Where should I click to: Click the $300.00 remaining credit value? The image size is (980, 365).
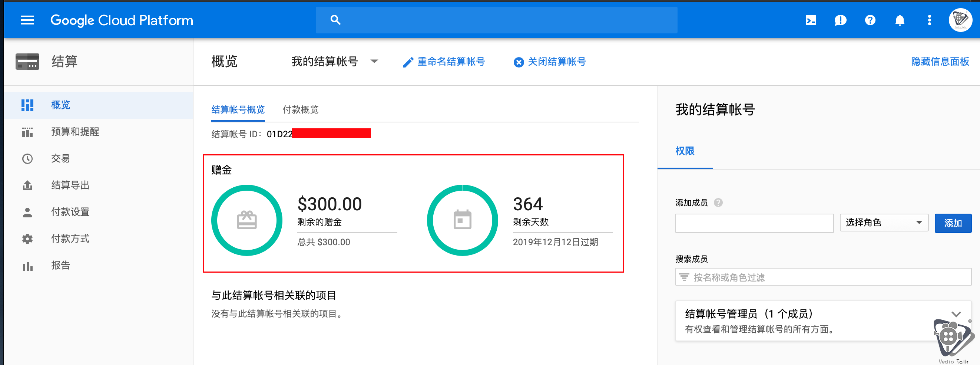point(330,204)
